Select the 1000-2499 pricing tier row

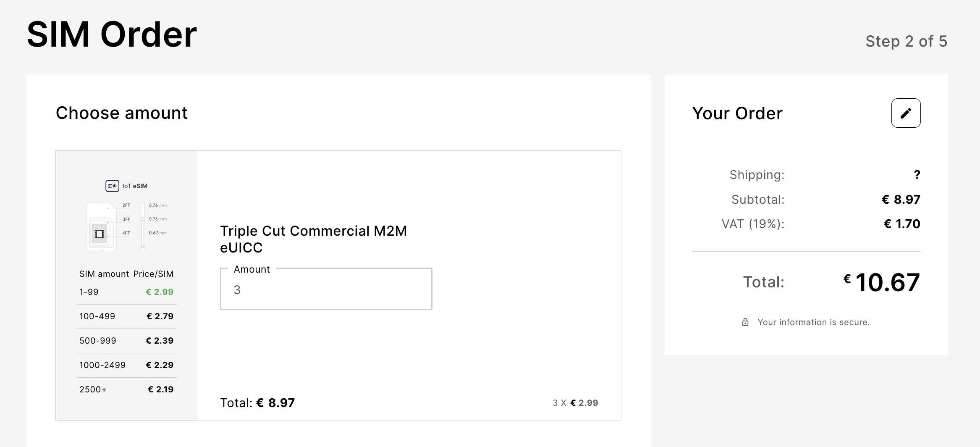tap(126, 365)
